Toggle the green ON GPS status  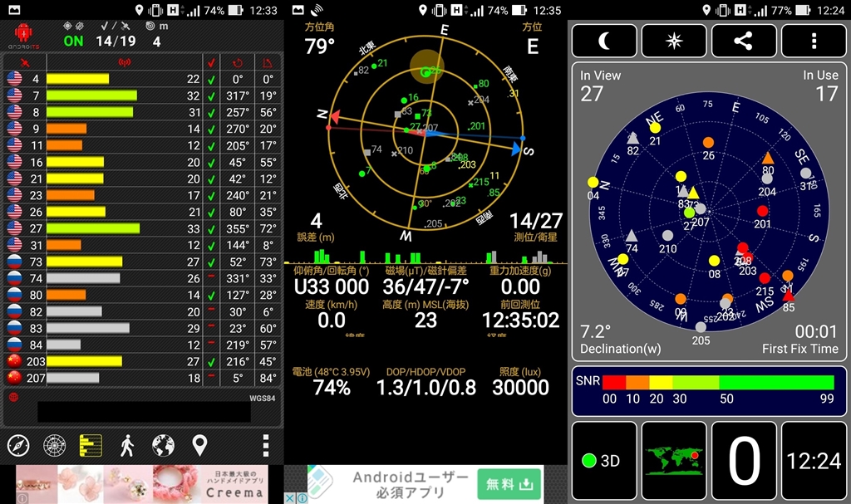(73, 42)
